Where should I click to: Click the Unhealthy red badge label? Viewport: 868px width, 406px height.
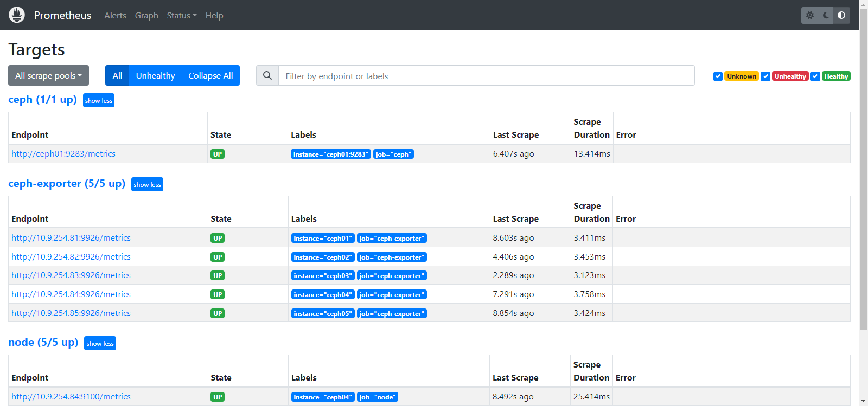(790, 76)
